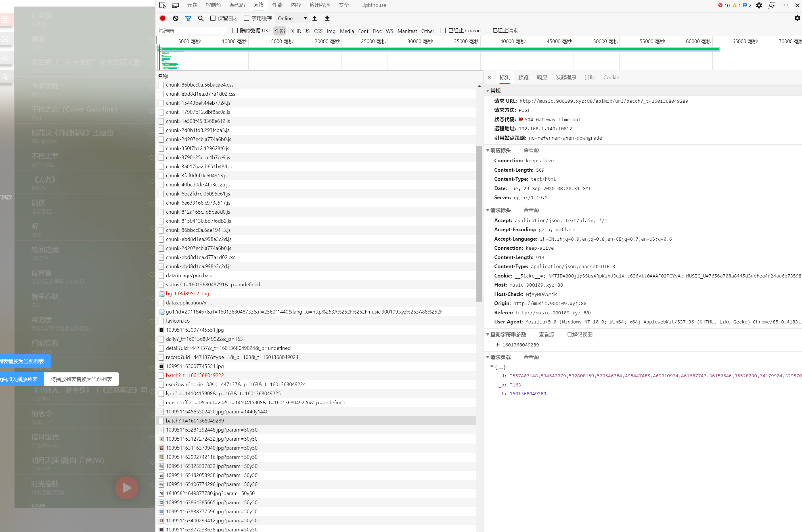Switch to the 控制台 panel tab
The height and width of the screenshot is (532, 802).
[x=213, y=5]
